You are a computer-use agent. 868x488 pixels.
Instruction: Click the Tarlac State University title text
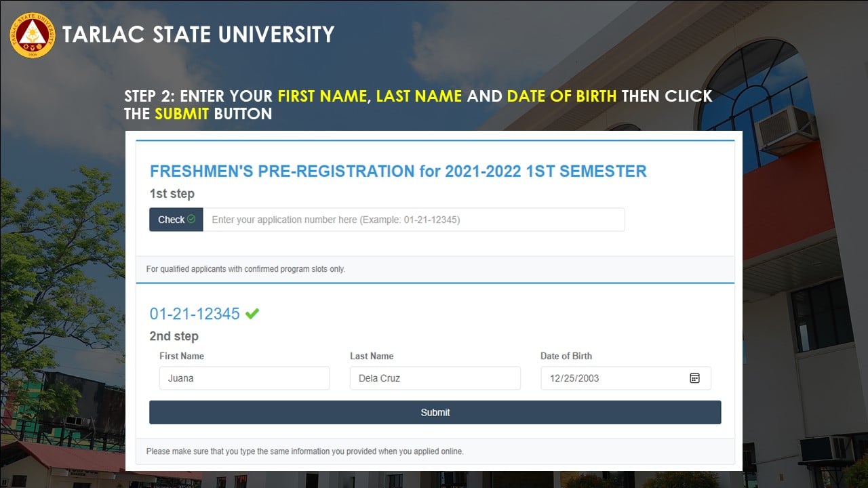click(198, 35)
